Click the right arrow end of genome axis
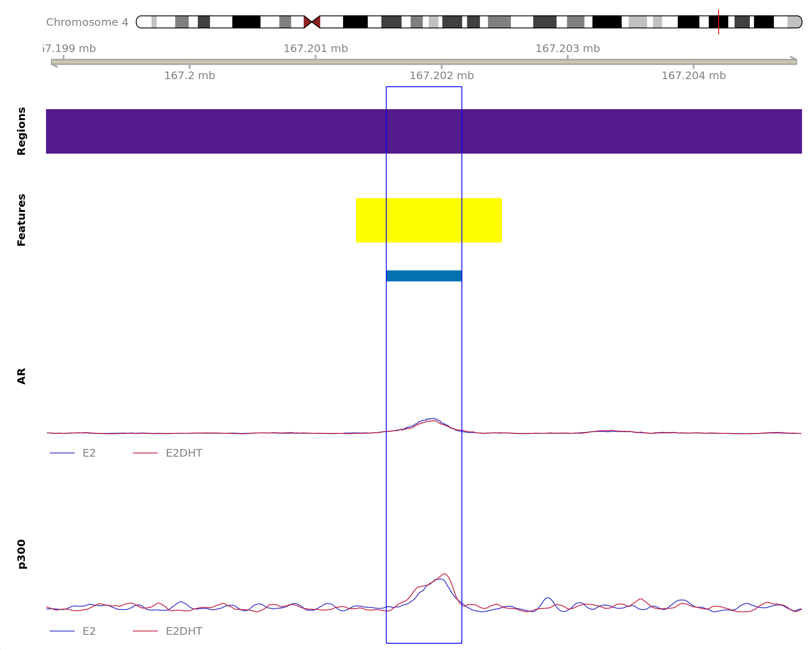The height and width of the screenshot is (650, 812). pos(793,60)
